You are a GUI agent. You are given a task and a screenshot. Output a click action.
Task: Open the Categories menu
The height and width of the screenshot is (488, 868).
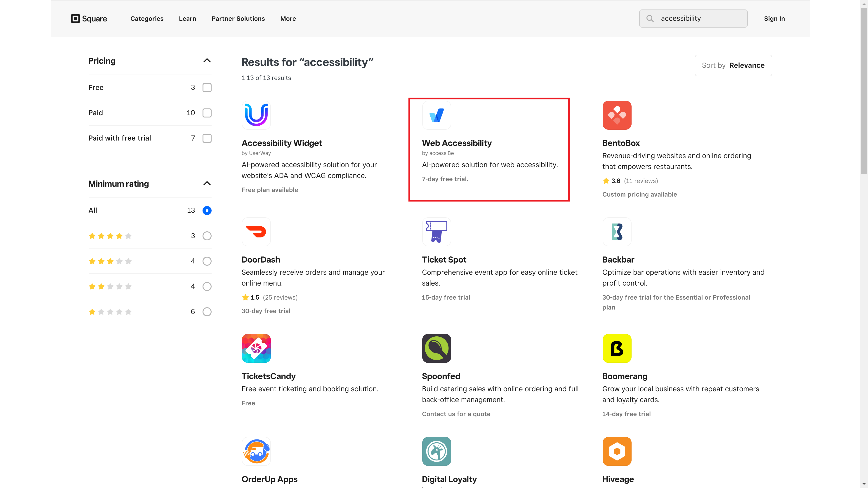tap(146, 19)
